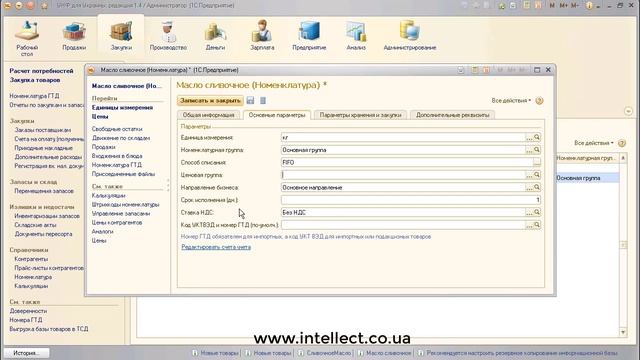Open help with the question icon beside form's Все действия
The image size is (640, 360).
point(539,100)
